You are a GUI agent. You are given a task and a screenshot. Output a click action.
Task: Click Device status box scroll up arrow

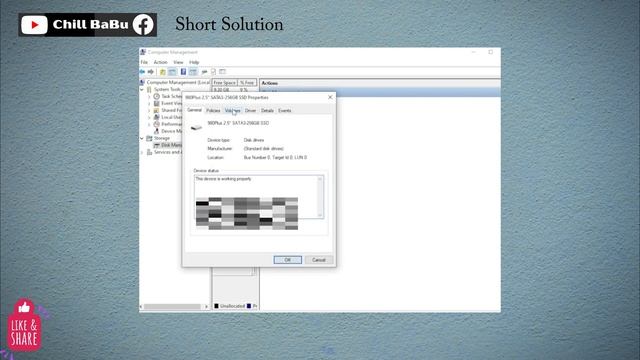coord(320,179)
